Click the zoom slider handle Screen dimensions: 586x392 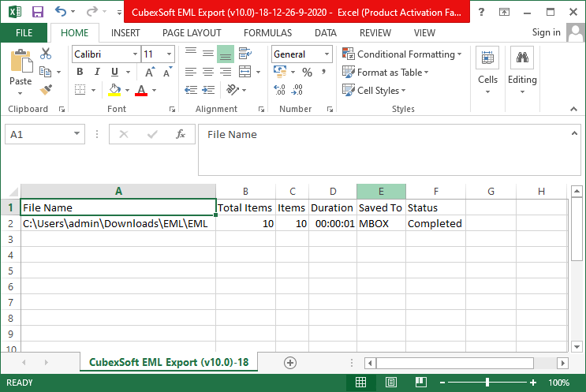487,383
